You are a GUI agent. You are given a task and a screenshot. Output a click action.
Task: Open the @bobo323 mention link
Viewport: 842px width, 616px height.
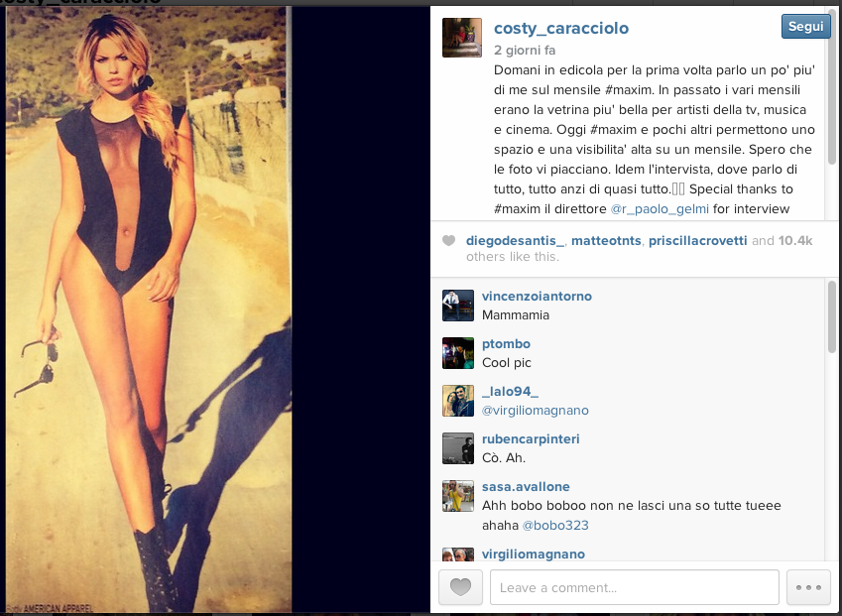[555, 526]
